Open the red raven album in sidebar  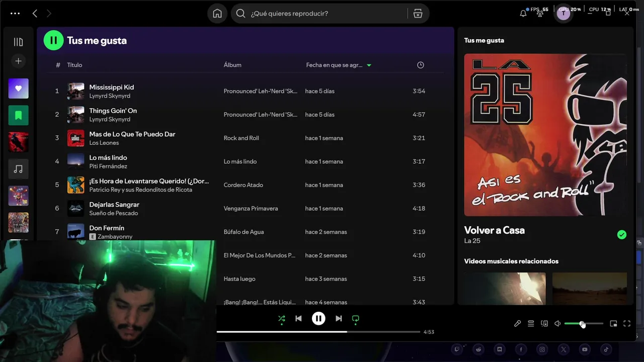pyautogui.click(x=18, y=142)
